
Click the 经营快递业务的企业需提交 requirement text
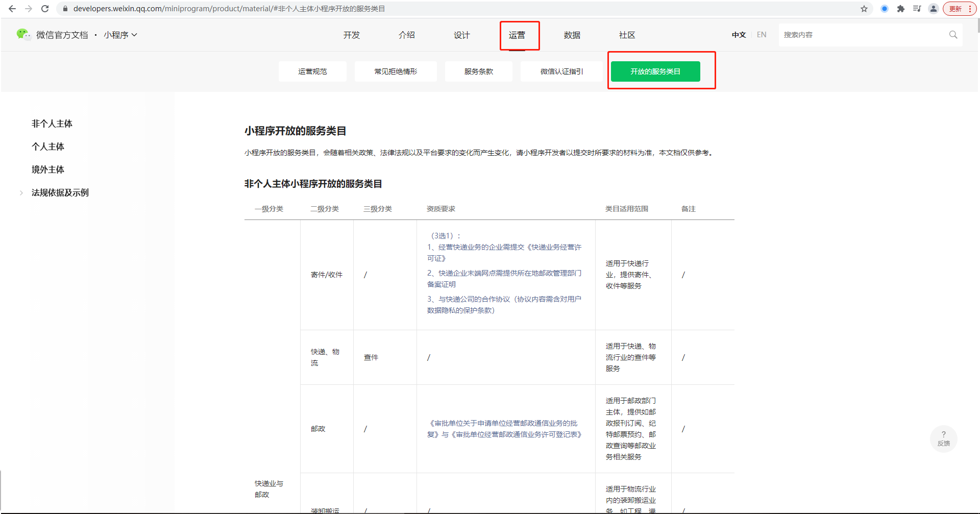pos(504,253)
